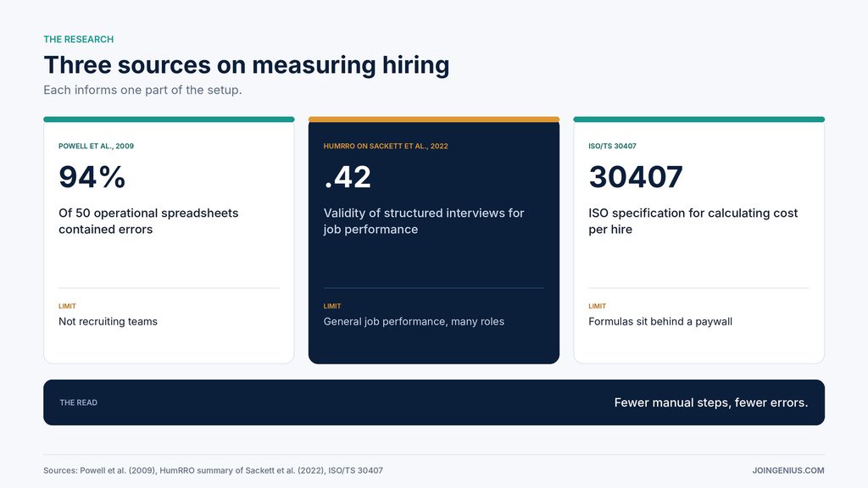The image size is (868, 488).
Task: Click 'General job performance, many roles' text
Action: [414, 321]
